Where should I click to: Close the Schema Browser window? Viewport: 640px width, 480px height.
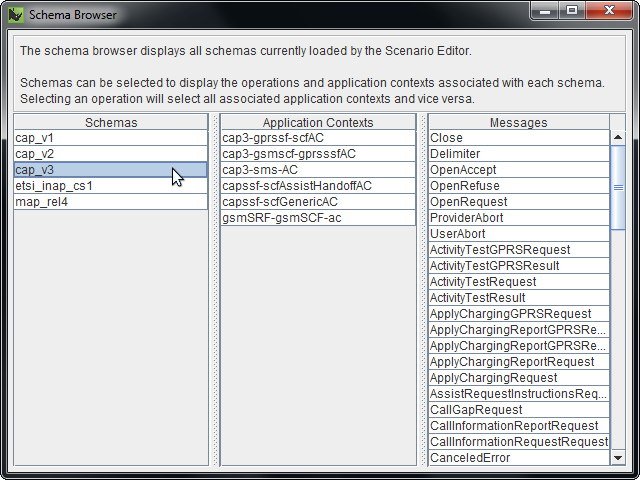[x=609, y=11]
